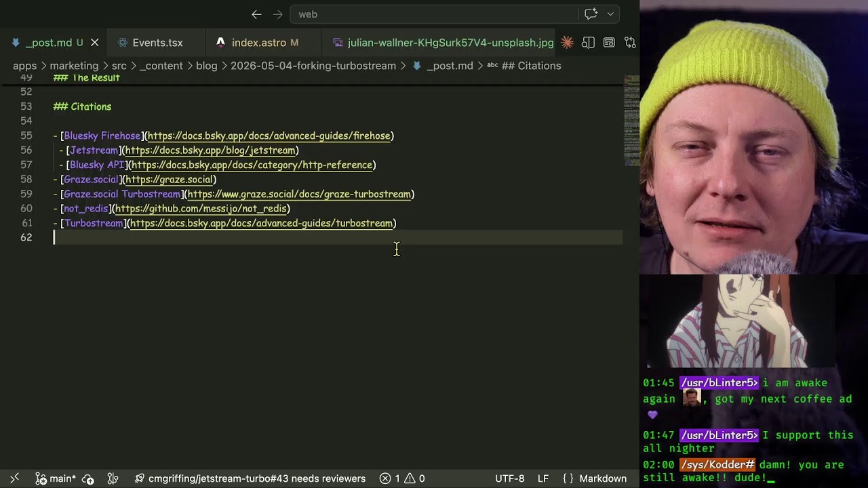Go forward with the right arrow
Viewport: 868px width, 488px height.
[x=277, y=14]
